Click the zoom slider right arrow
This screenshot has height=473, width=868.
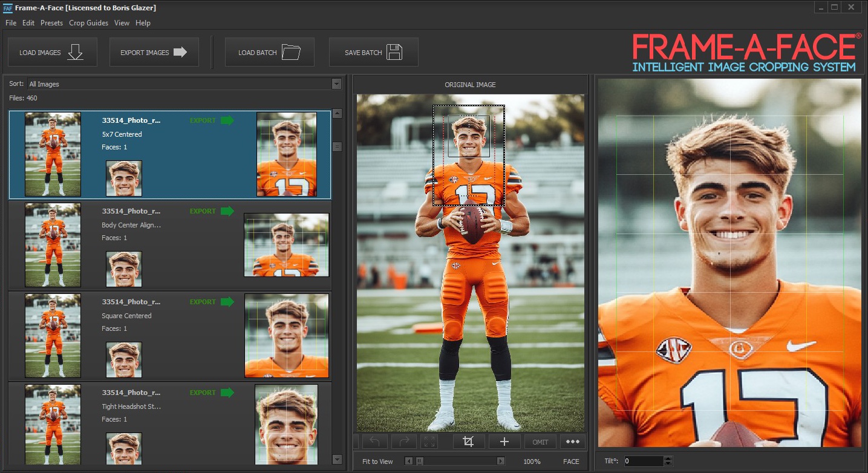tap(500, 462)
